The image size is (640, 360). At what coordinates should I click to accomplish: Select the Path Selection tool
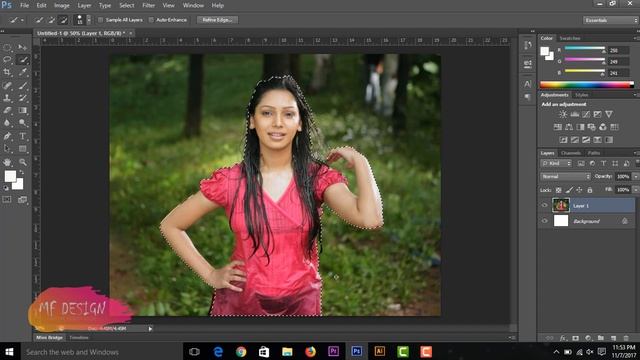coord(7,149)
